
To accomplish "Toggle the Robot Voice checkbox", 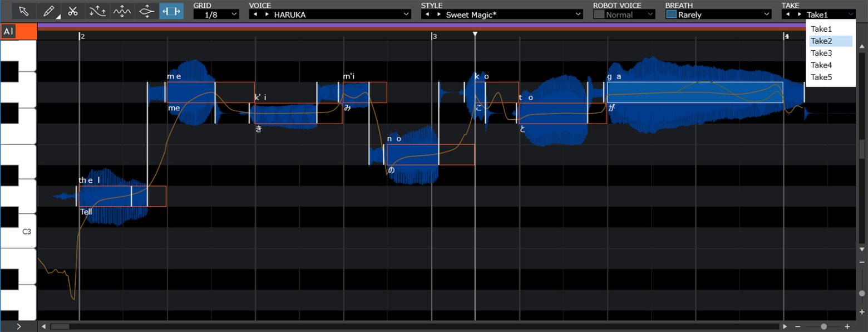I will click(x=598, y=15).
